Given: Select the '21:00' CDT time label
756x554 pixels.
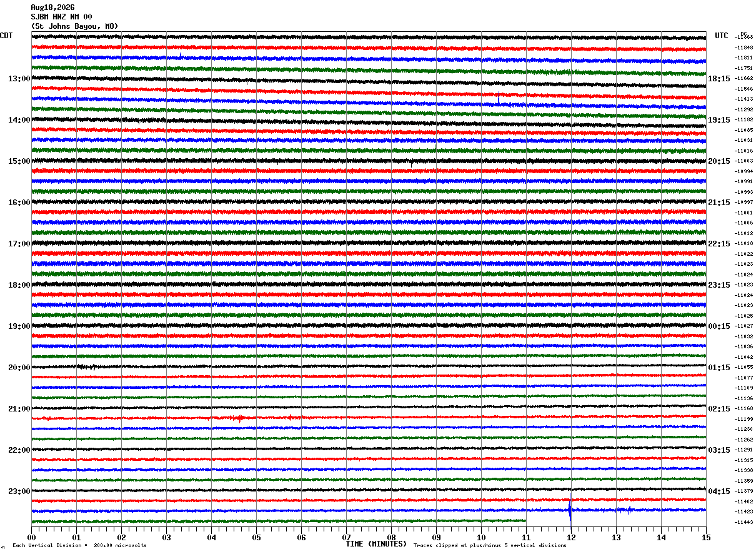Looking at the screenshot, I should (x=19, y=409).
